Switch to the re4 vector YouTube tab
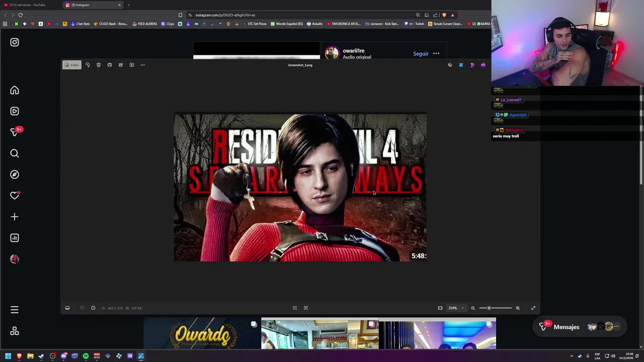 pyautogui.click(x=30, y=5)
